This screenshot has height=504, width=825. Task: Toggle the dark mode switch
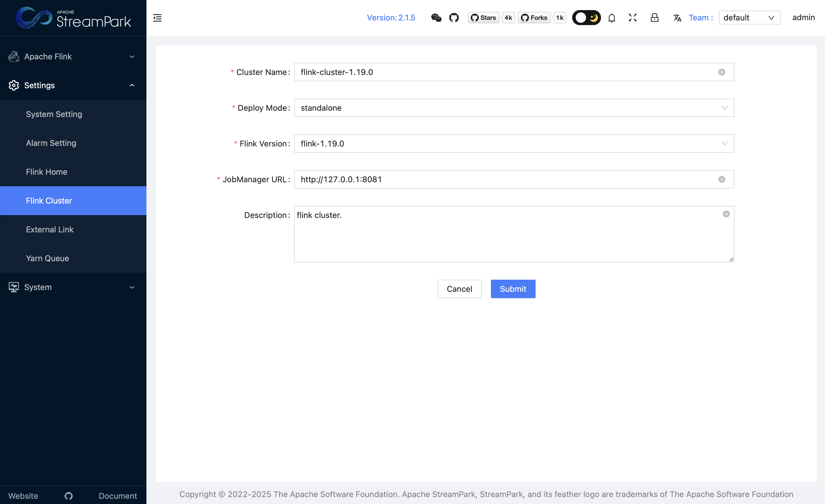pyautogui.click(x=586, y=18)
